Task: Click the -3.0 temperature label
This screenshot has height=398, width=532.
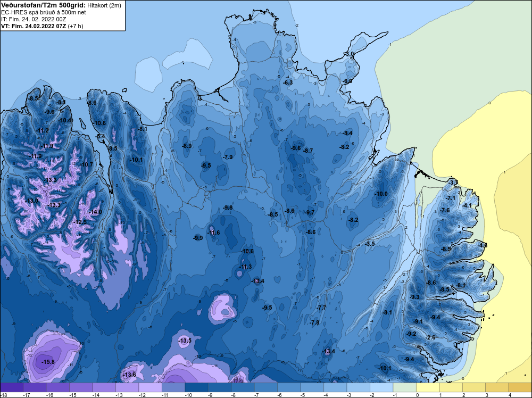Action: [x=349, y=54]
